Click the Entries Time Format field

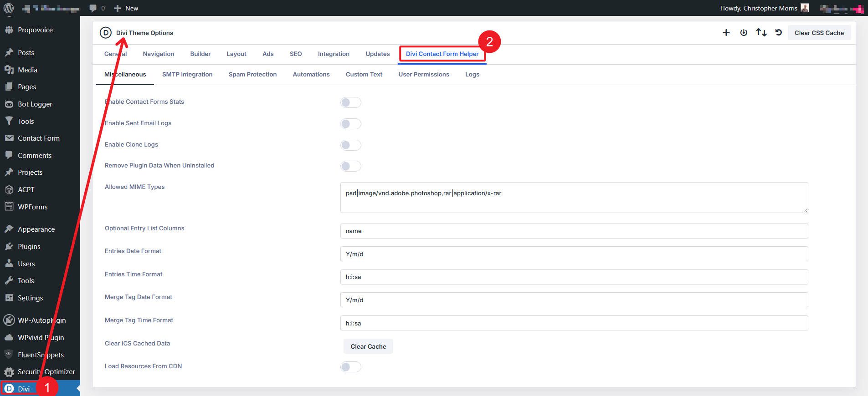point(574,277)
